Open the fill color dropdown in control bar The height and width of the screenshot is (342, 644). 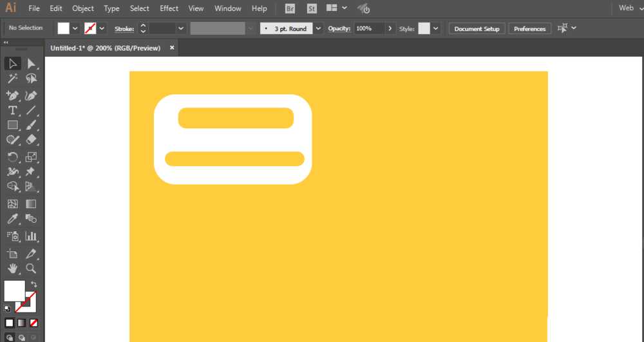pos(75,28)
